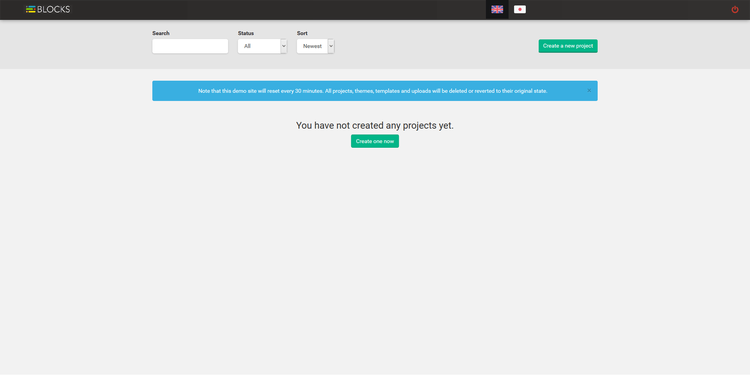Viewport: 750px width, 375px height.
Task: Click the red power logout icon
Action: (x=735, y=10)
